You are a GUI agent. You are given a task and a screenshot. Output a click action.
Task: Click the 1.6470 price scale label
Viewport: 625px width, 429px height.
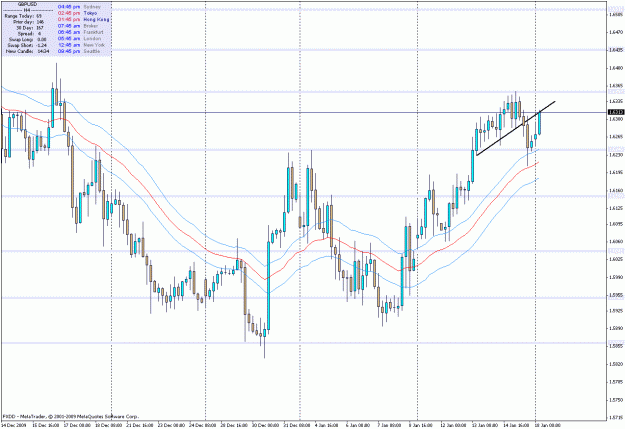pos(617,32)
